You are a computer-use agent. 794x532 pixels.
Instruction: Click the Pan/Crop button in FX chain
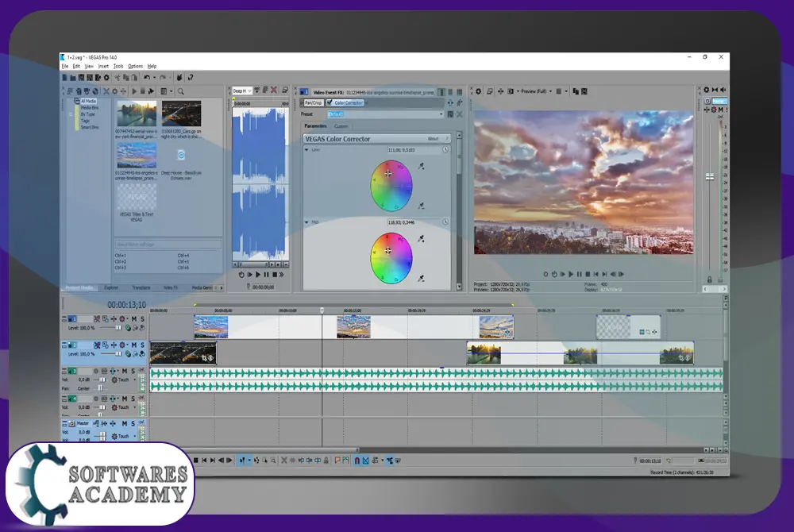(313, 102)
